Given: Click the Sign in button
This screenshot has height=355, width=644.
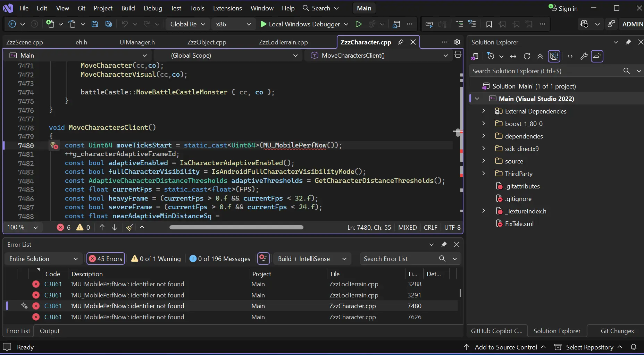Looking at the screenshot, I should click(563, 8).
